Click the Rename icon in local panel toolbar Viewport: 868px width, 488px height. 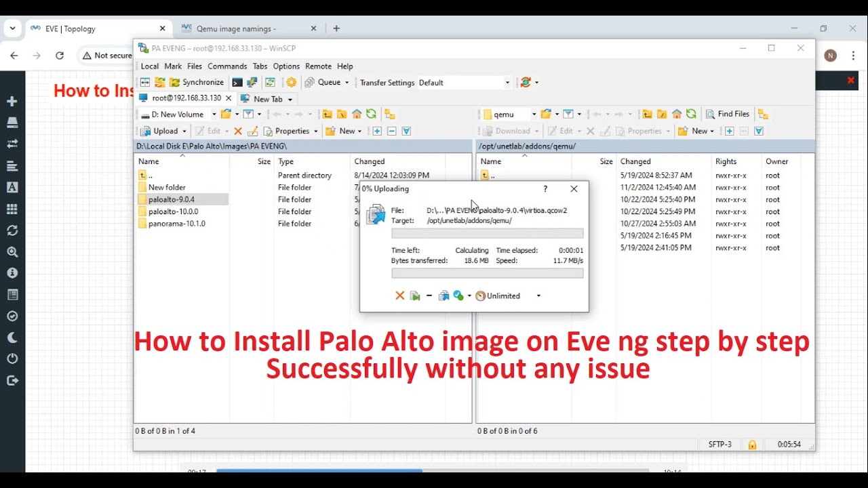[252, 131]
